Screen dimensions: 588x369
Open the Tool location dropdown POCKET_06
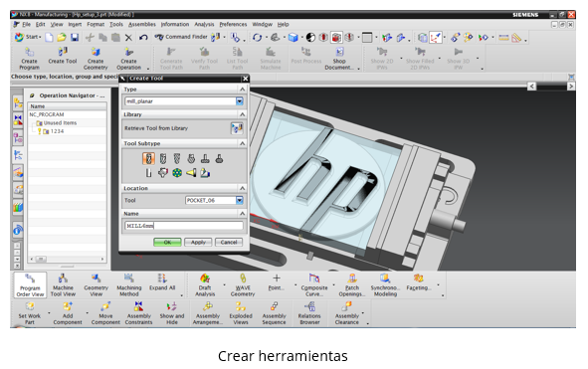(239, 200)
